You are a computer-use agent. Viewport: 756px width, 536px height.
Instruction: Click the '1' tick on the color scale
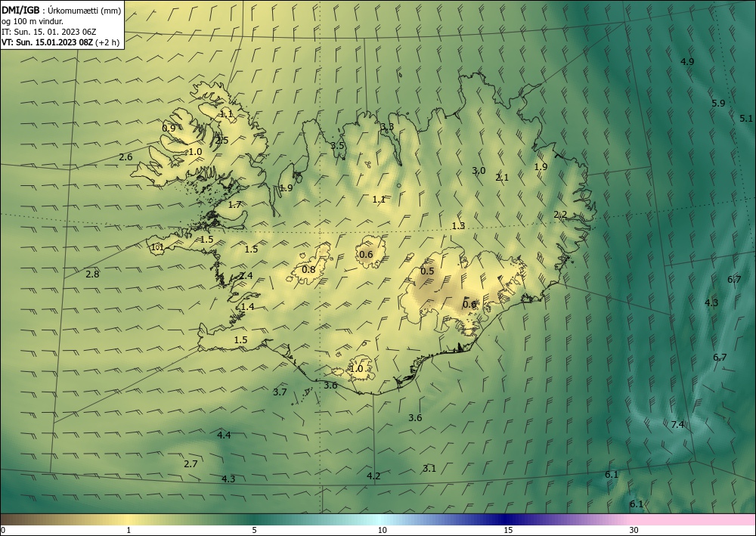point(129,531)
